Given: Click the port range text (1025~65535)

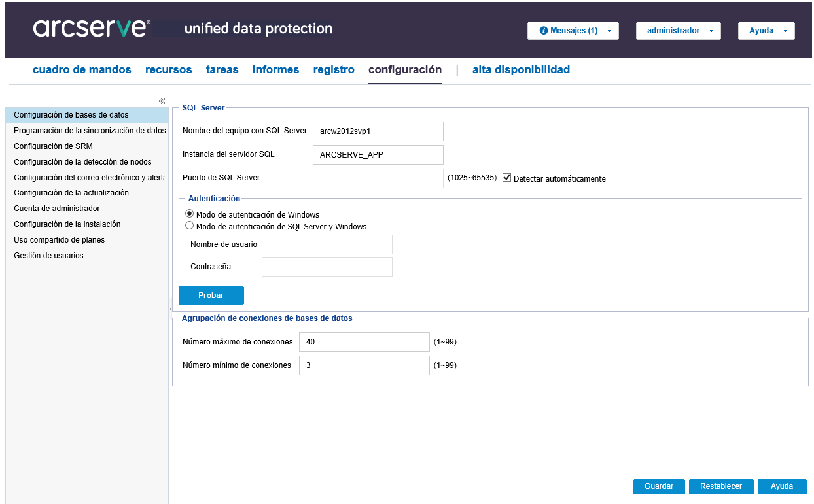Looking at the screenshot, I should [472, 178].
